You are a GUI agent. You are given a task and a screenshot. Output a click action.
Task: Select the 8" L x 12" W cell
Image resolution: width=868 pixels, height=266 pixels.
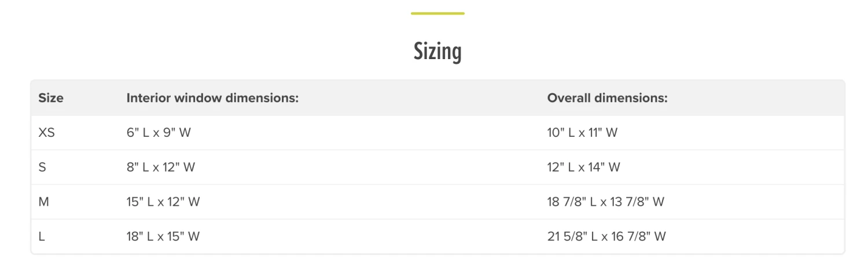point(161,167)
